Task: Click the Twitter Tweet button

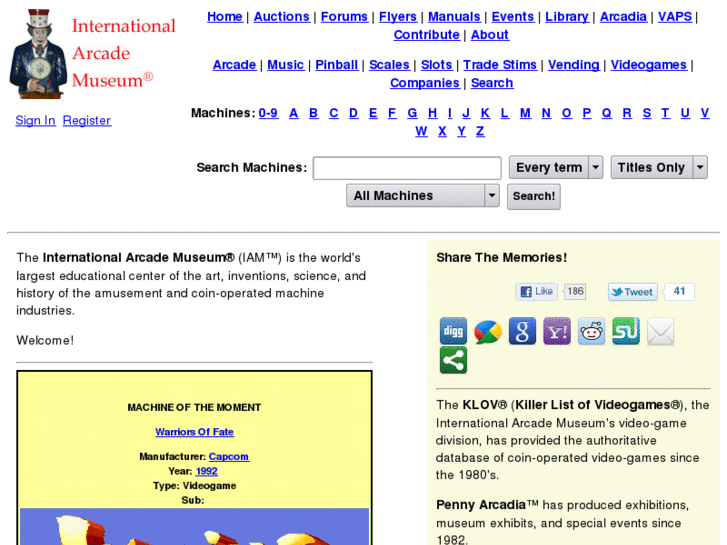Action: point(632,292)
